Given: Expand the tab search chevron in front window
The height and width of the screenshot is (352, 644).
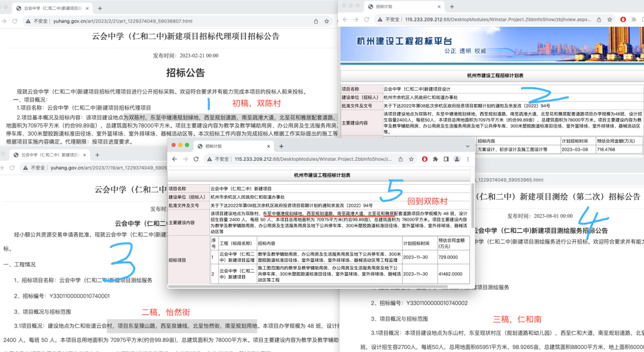Looking at the screenshot, I should [467, 146].
